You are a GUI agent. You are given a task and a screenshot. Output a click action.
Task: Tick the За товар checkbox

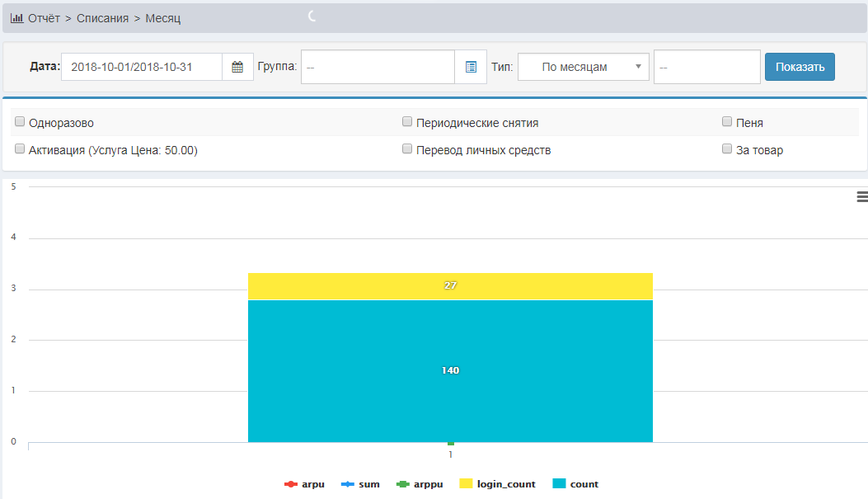point(727,149)
